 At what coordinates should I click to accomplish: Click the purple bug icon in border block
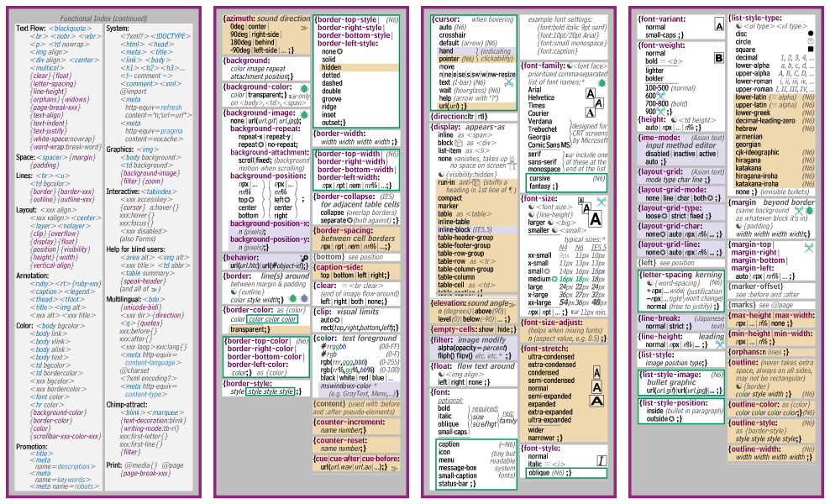pos(304,298)
